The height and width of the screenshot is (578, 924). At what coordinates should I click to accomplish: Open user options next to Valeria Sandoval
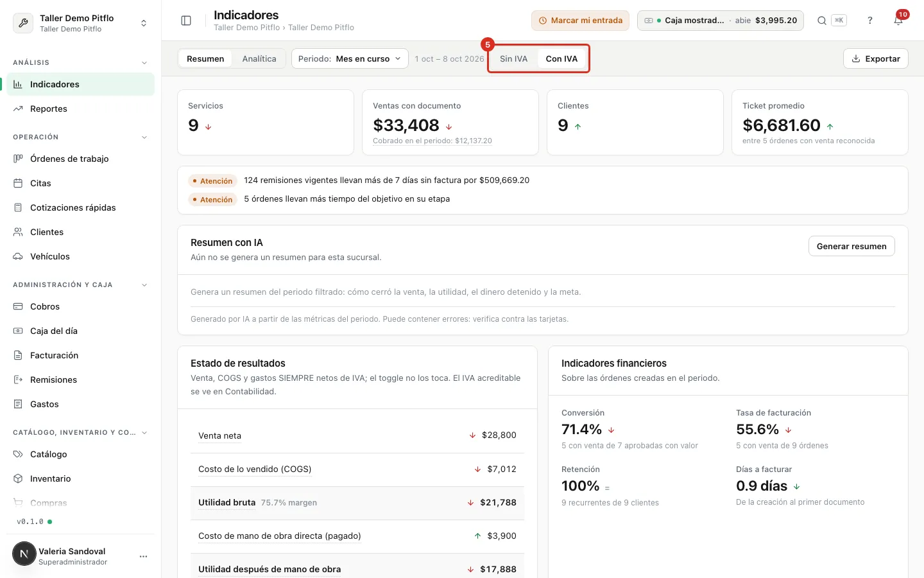pos(143,556)
